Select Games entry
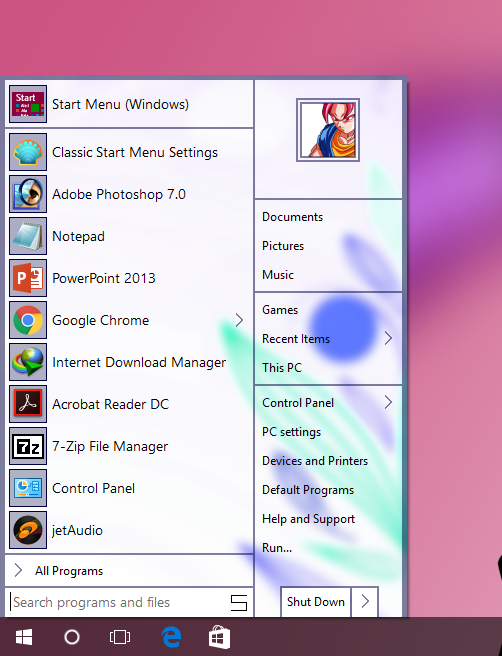Image resolution: width=502 pixels, height=656 pixels. (280, 310)
